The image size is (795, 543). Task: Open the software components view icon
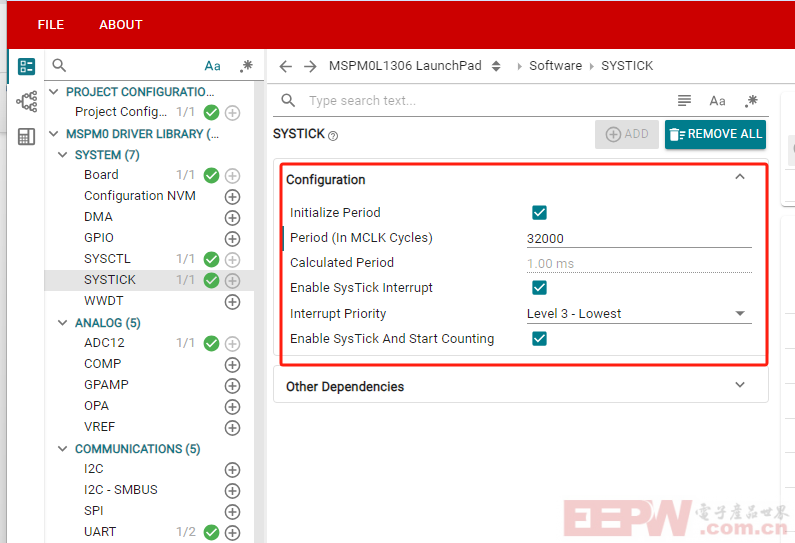pyautogui.click(x=26, y=66)
